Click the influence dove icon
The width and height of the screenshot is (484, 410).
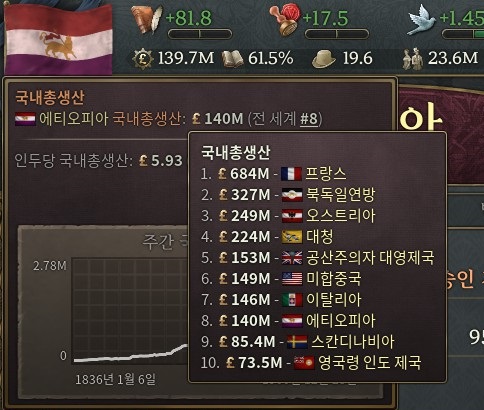(x=421, y=20)
